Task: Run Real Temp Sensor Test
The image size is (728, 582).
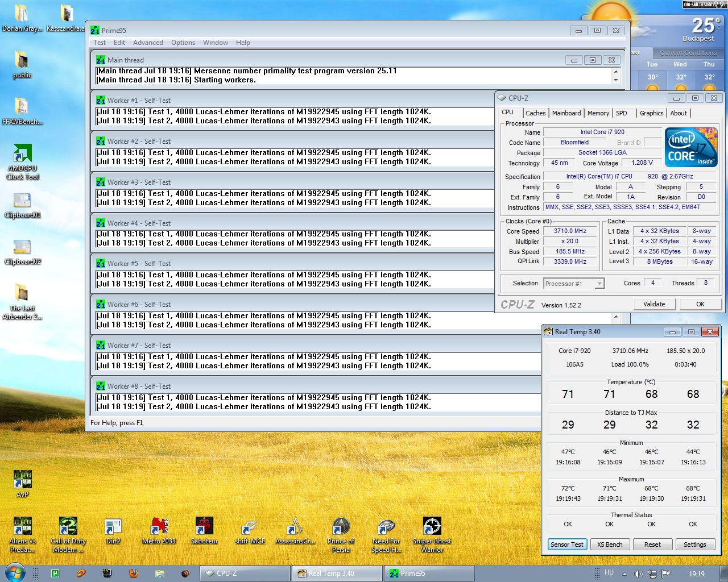Action: coord(566,544)
